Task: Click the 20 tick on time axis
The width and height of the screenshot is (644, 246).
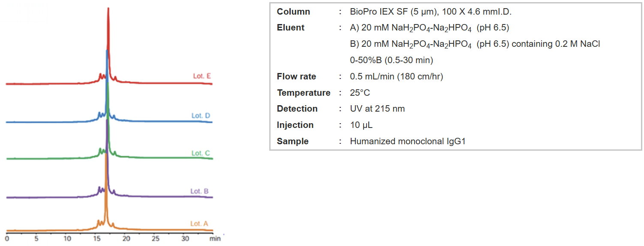Action: [126, 238]
